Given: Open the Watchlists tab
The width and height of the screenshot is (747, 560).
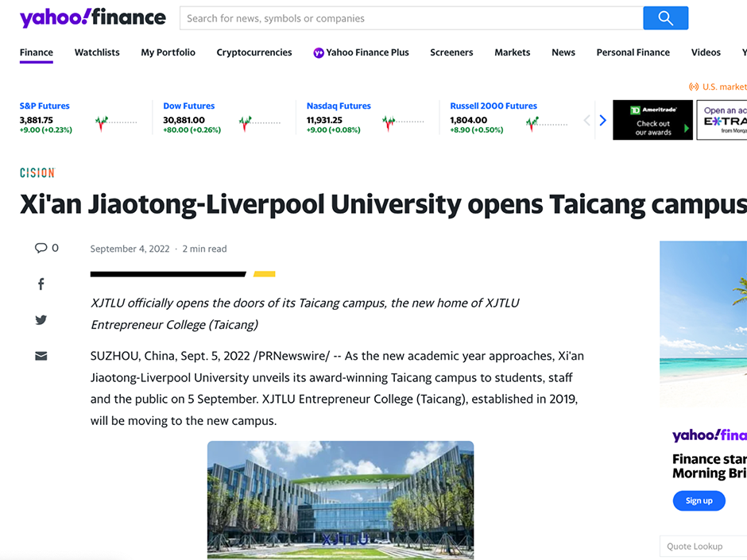Looking at the screenshot, I should click(97, 52).
